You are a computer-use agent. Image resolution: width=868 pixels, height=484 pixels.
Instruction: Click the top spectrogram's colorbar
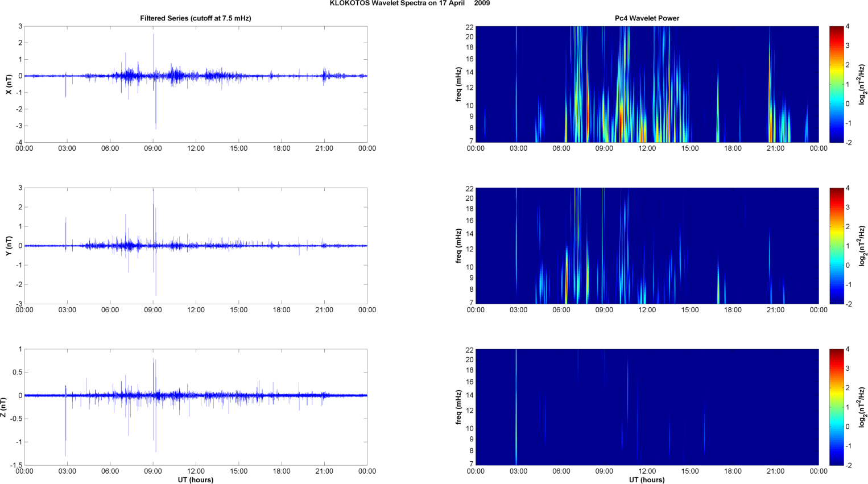tap(836, 84)
